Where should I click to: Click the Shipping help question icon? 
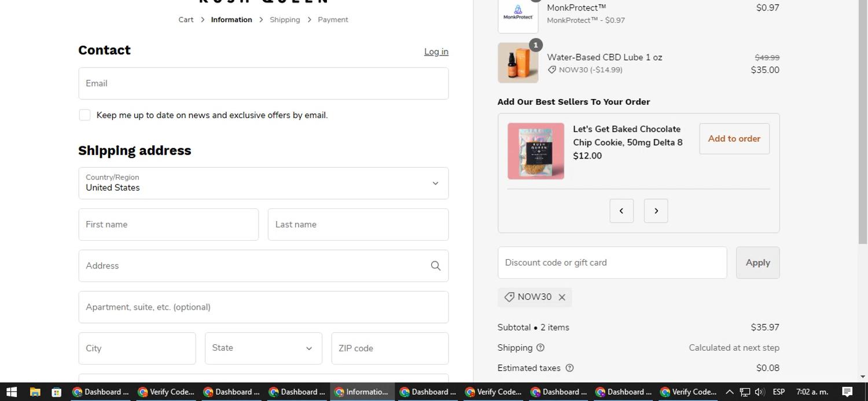point(540,348)
